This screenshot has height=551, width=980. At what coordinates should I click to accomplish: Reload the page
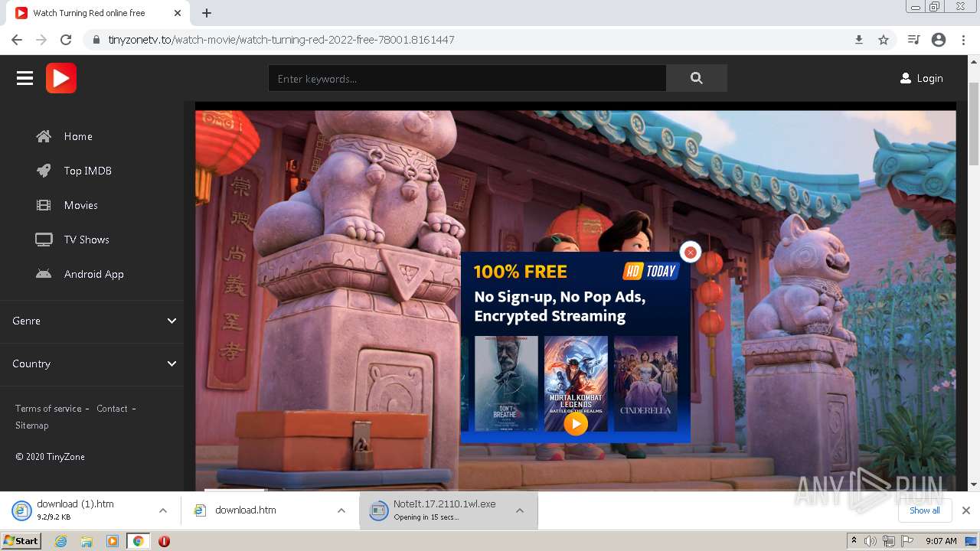click(66, 40)
